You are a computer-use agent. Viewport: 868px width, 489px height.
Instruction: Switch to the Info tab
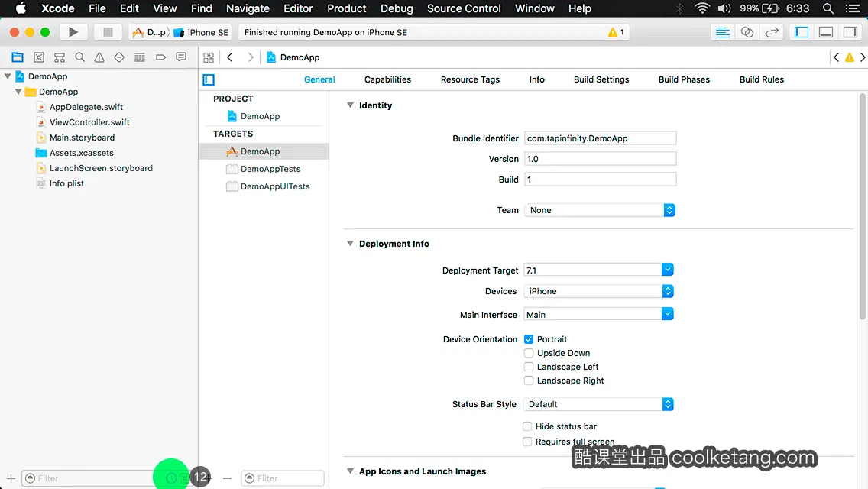536,79
